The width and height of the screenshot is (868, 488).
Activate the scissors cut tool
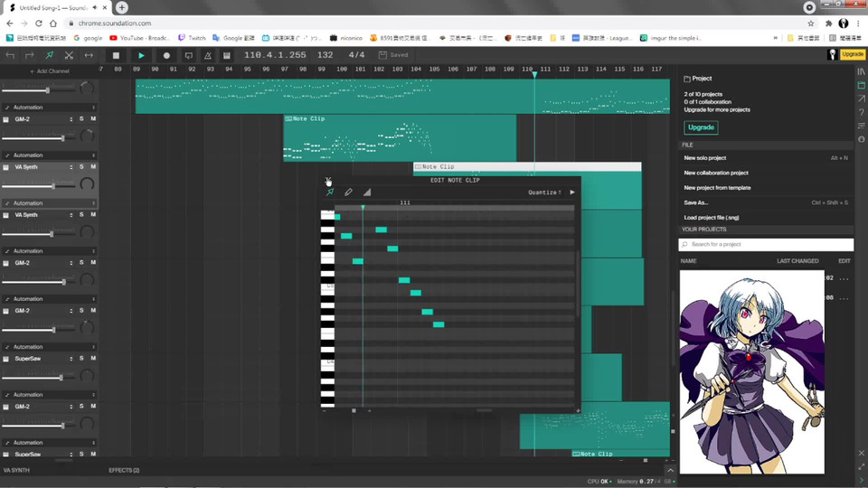69,55
